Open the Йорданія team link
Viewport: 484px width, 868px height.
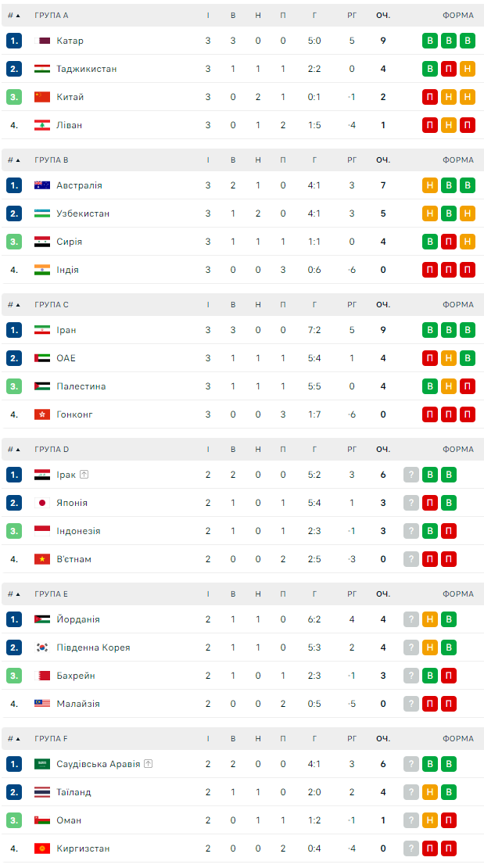point(78,619)
